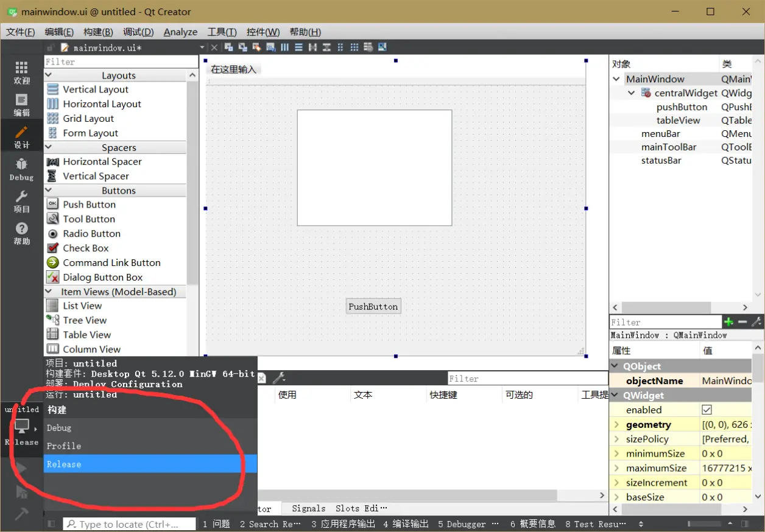Open the mainwindow.ui document dropdown
765x532 pixels.
coord(202,47)
